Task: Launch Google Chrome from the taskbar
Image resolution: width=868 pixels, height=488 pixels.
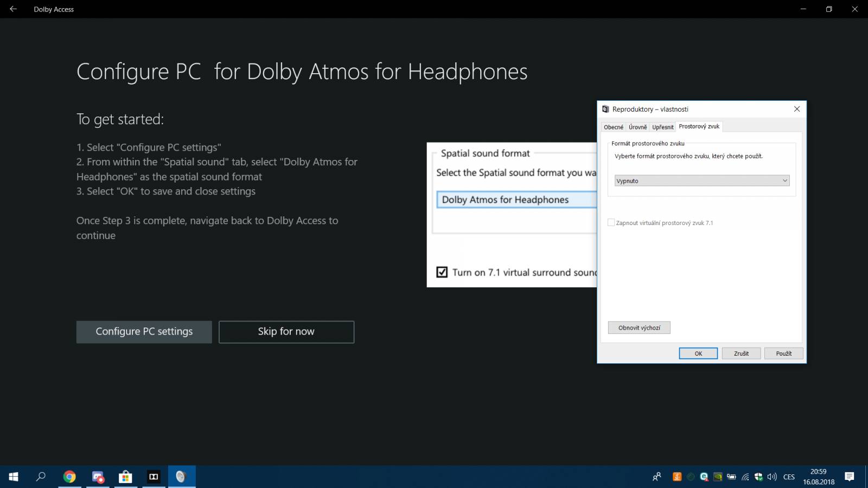Action: (69, 477)
